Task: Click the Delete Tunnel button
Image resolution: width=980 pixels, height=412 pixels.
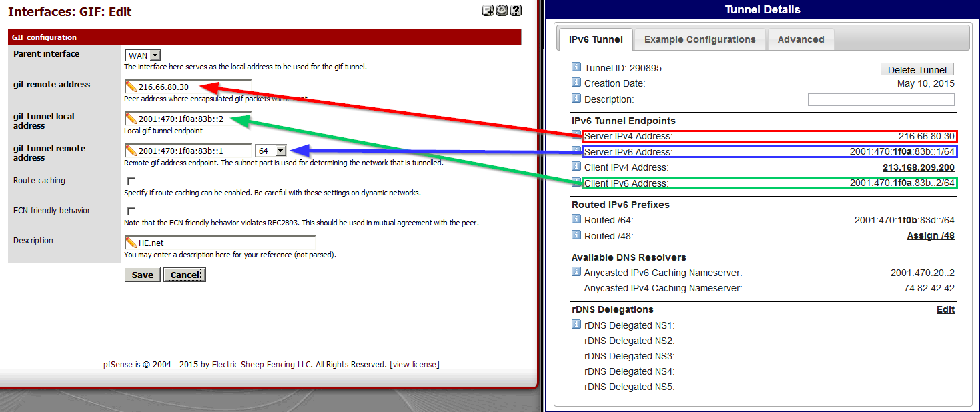Action: click(x=917, y=70)
